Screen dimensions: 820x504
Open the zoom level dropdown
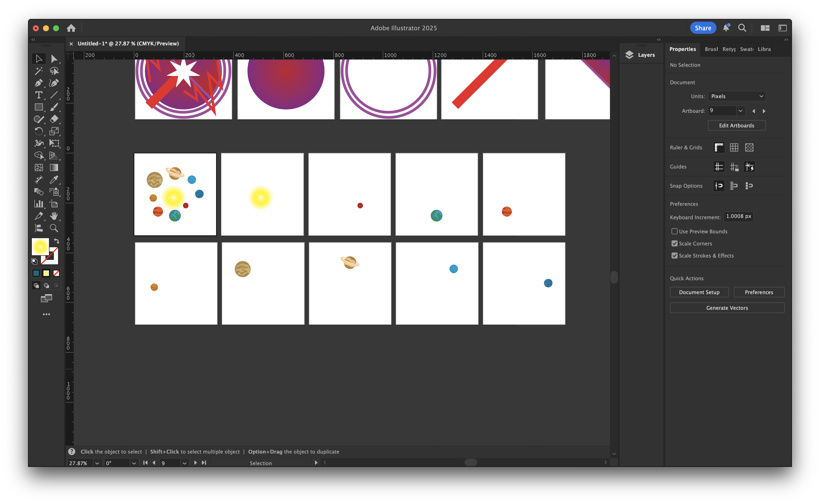(x=97, y=463)
